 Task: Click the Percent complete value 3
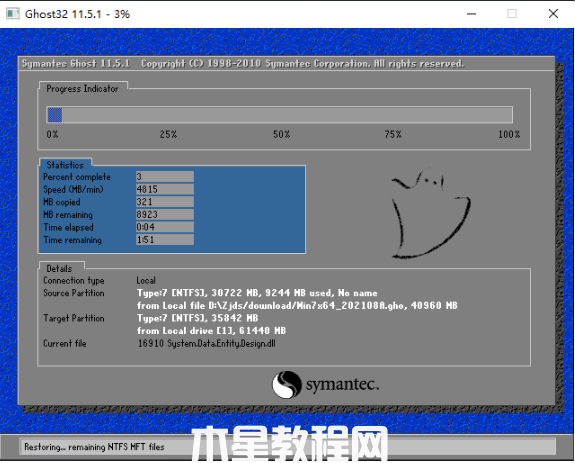tap(165, 177)
